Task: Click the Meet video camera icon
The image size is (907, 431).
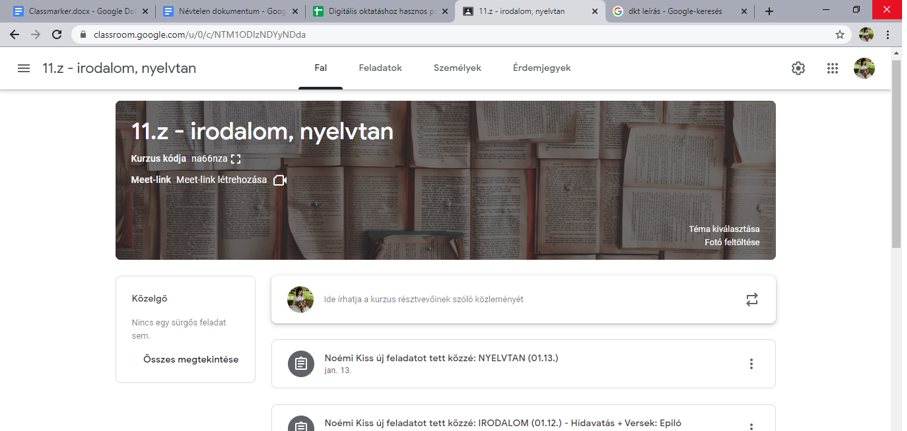Action: [x=280, y=180]
